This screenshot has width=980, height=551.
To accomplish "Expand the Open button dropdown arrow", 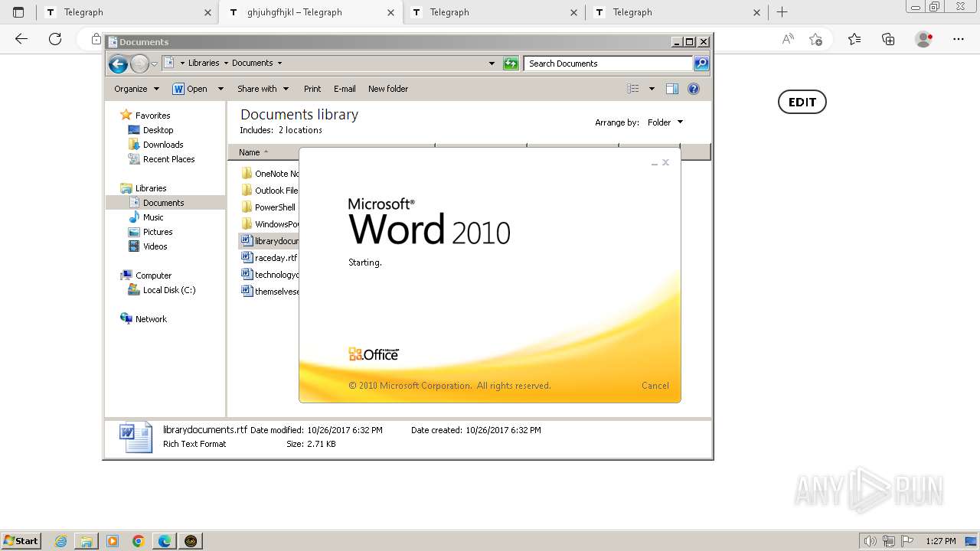I will (x=220, y=89).
